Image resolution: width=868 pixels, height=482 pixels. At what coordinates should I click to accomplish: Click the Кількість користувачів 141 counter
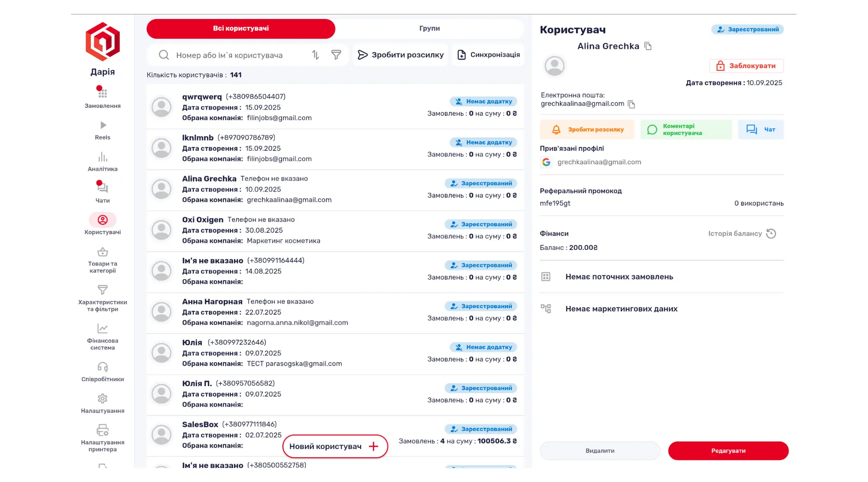194,75
